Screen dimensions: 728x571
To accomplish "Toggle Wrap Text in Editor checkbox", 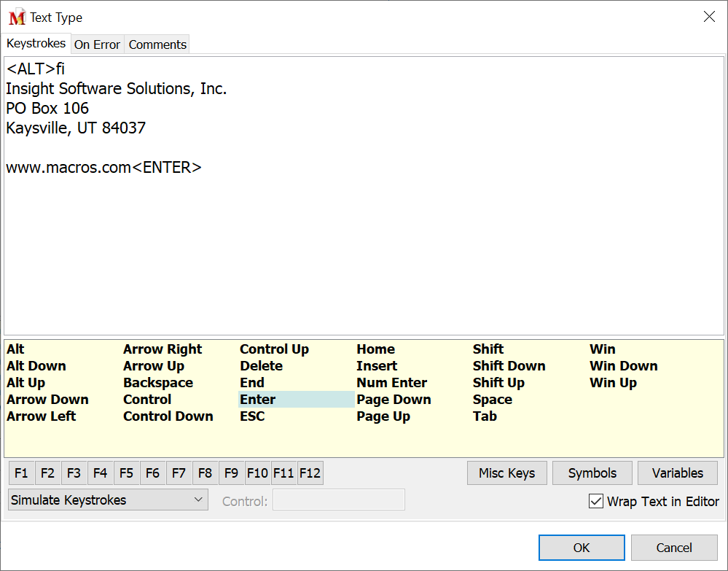I will pos(596,502).
